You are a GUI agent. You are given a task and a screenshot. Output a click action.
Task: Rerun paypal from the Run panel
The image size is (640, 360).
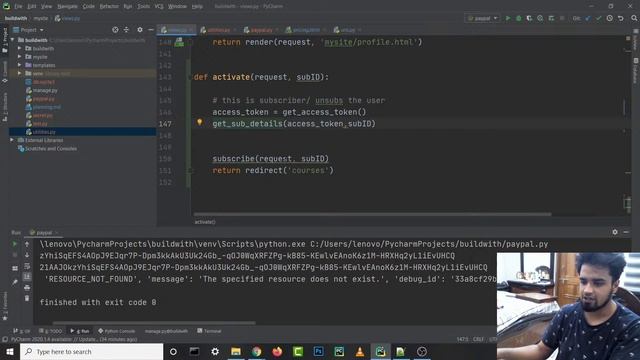(15, 244)
